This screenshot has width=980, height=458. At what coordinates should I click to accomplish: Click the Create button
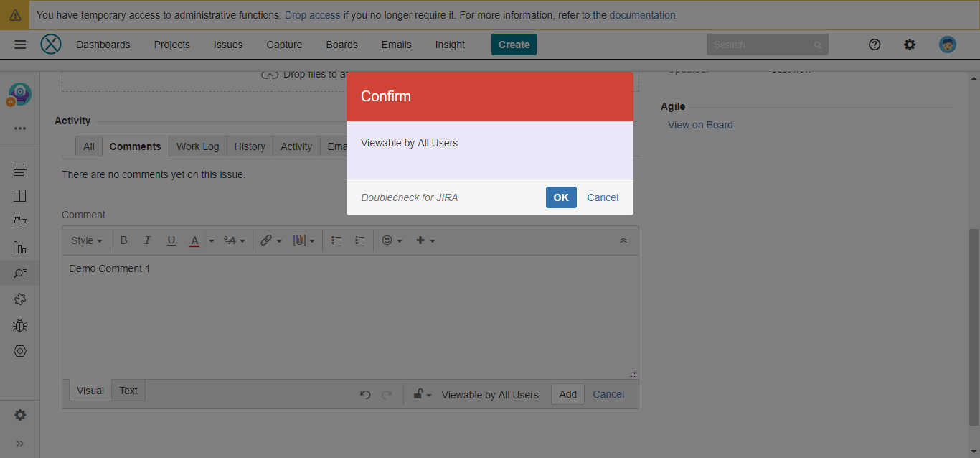[x=514, y=45]
